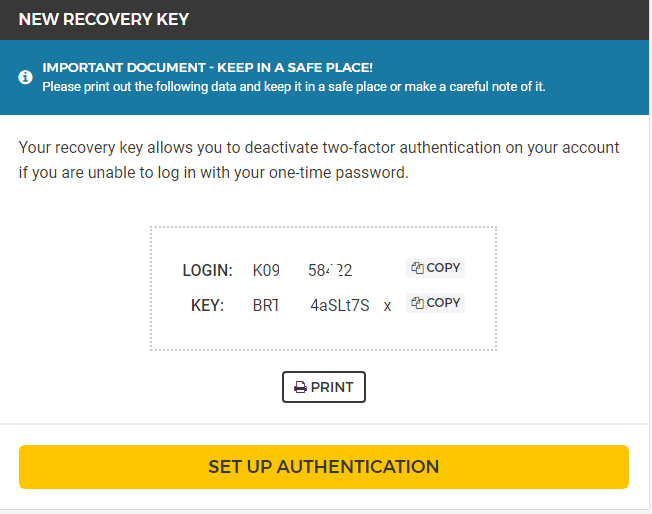Click the key segment 4aSLt7S
The image size is (652, 514).
click(340, 306)
